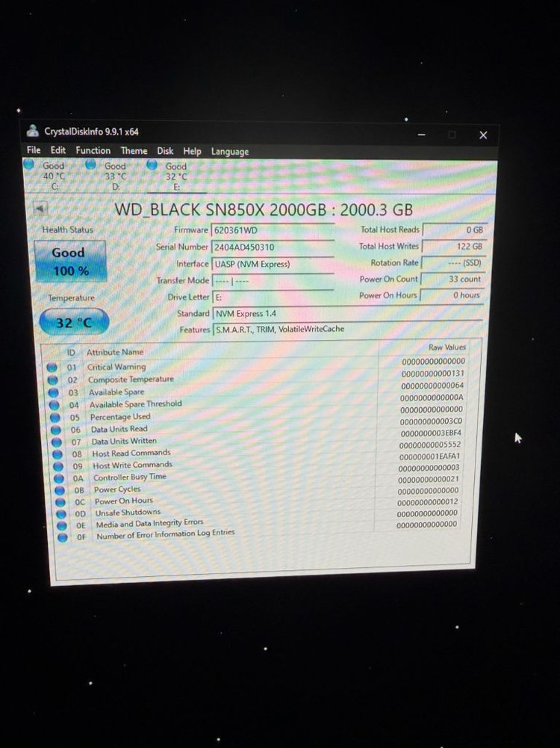
Task: Click the status icon of Data Units Read row
Action: (x=56, y=430)
